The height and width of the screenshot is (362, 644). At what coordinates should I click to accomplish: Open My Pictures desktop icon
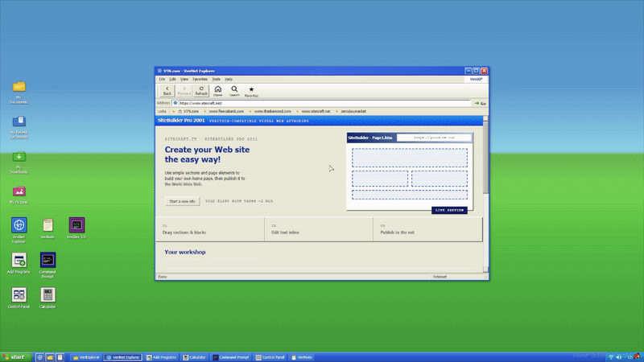pos(19,195)
